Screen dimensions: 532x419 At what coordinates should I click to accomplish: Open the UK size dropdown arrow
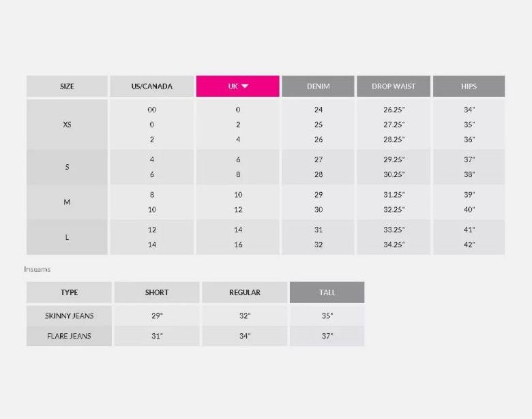click(x=245, y=86)
